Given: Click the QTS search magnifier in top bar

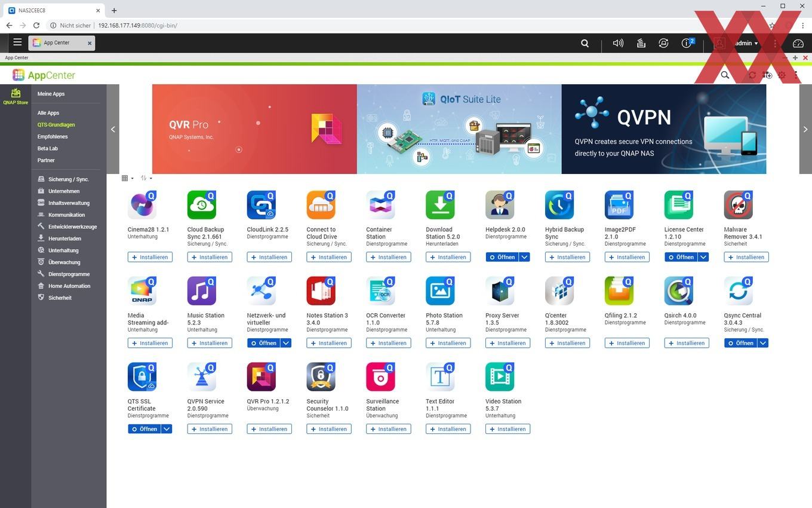Looking at the screenshot, I should 585,43.
